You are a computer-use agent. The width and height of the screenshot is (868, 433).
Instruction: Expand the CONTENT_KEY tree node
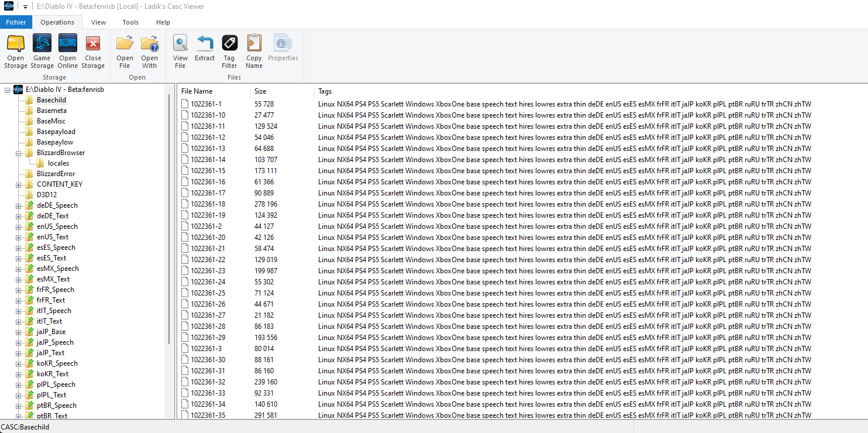point(18,184)
